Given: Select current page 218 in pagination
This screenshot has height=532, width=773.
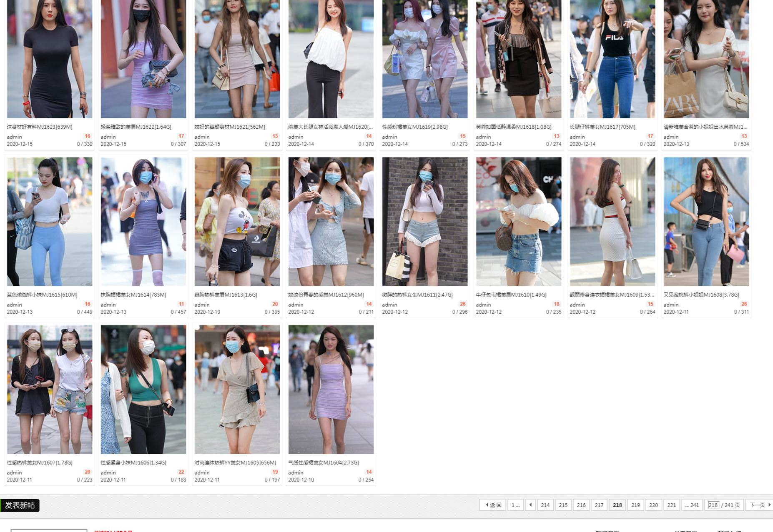Looking at the screenshot, I should pyautogui.click(x=617, y=505).
